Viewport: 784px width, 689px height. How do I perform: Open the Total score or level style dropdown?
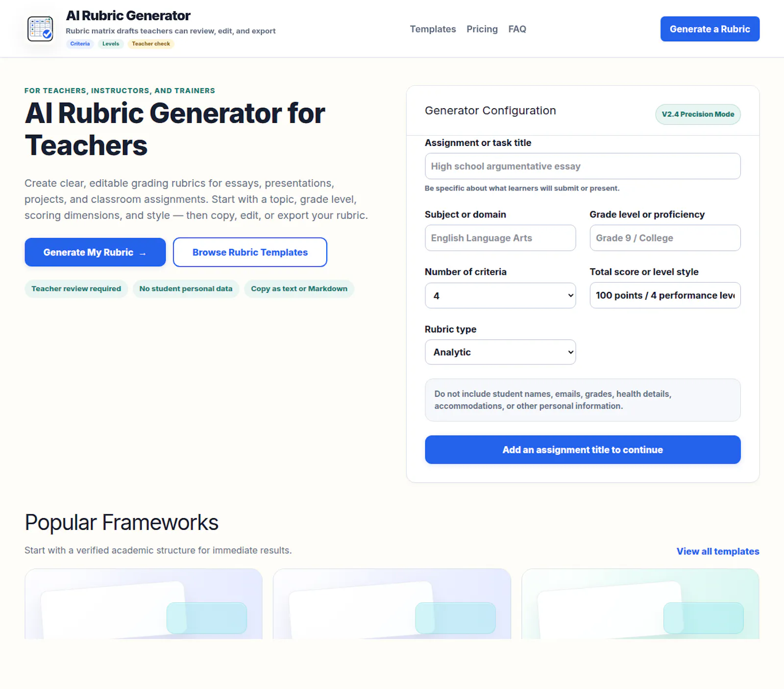coord(665,295)
